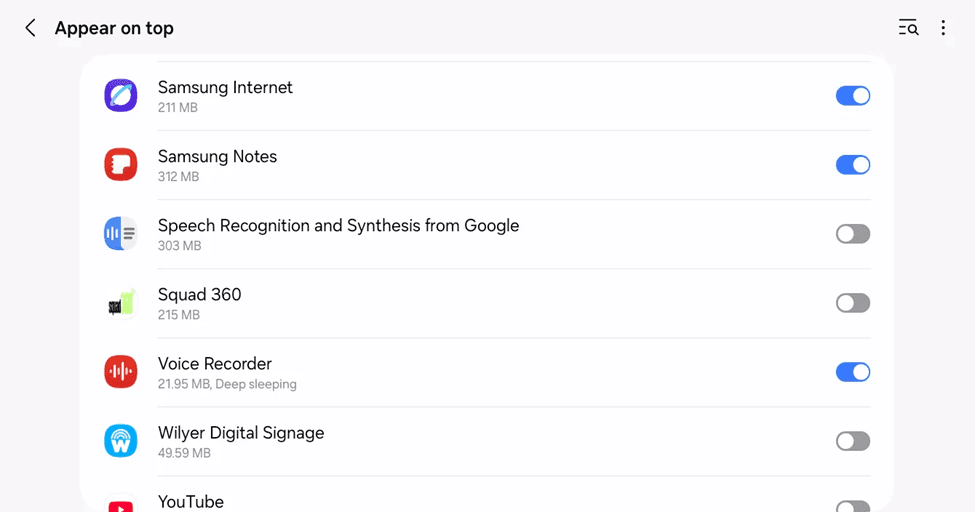Open the three-dot more options menu

[x=943, y=28]
